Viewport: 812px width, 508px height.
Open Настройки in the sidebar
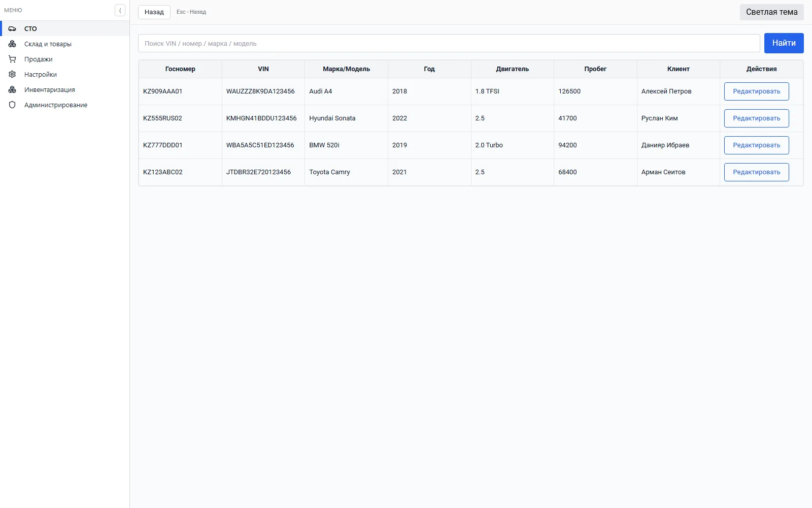(x=65, y=75)
